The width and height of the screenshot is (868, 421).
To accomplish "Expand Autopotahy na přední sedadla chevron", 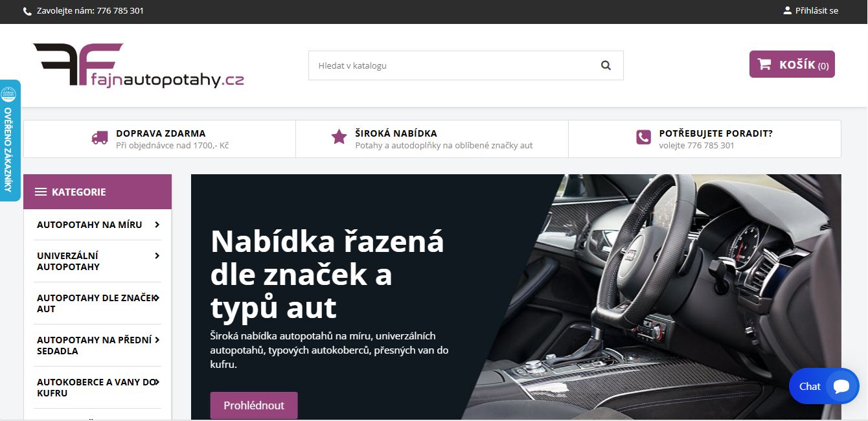I will coord(157,340).
